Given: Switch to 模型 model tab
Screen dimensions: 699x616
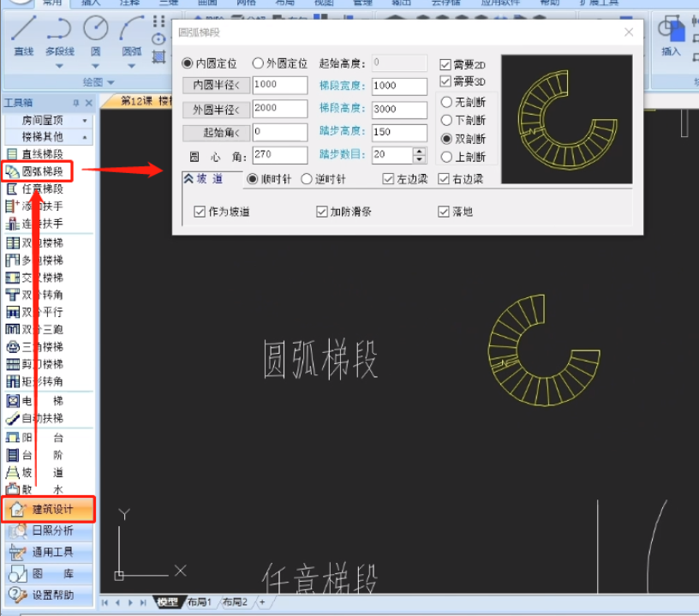Looking at the screenshot, I should 167,602.
